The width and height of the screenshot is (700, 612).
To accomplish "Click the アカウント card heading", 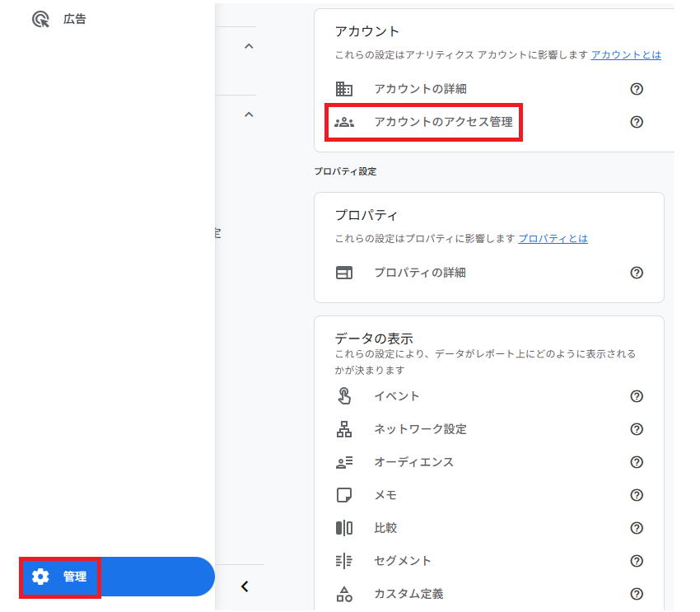I will (x=366, y=31).
